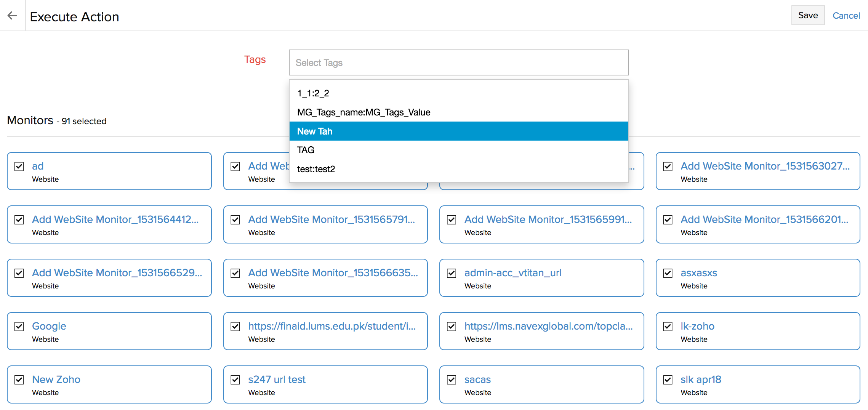Click the Save button
Screen dimensions: 868x410
point(807,15)
